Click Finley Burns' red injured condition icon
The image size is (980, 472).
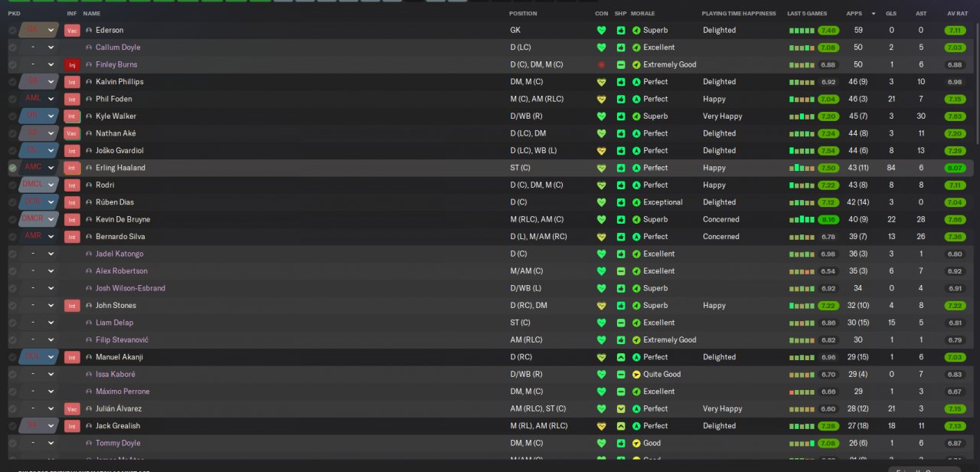(x=601, y=65)
